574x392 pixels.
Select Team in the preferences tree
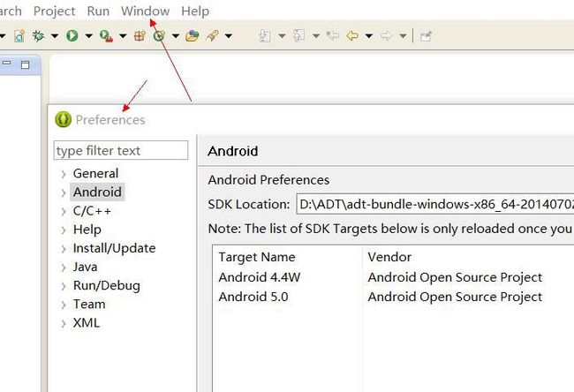click(89, 305)
